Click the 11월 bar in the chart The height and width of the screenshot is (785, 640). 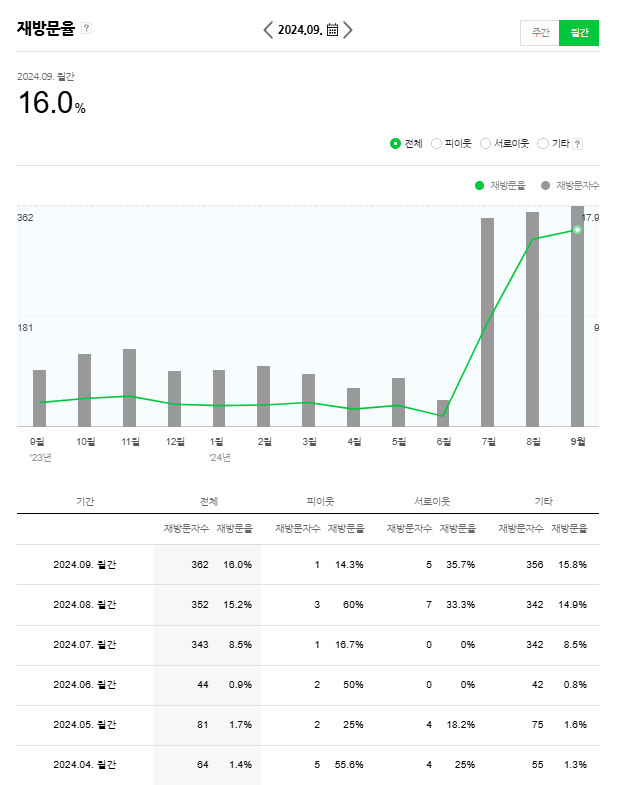pos(130,387)
